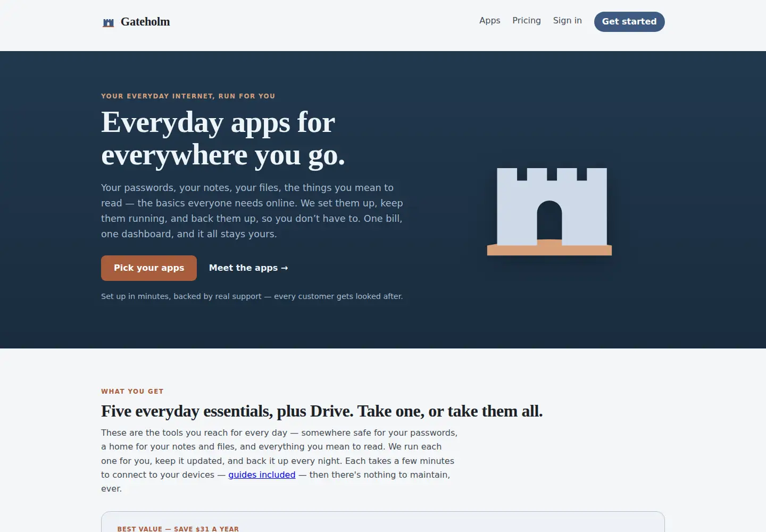Image resolution: width=766 pixels, height=532 pixels.
Task: Open the Apps nav link
Action: (x=489, y=21)
